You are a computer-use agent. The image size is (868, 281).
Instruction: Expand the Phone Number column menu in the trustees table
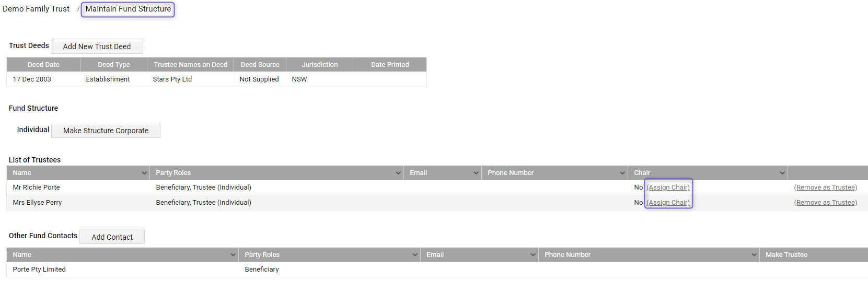[x=622, y=173]
